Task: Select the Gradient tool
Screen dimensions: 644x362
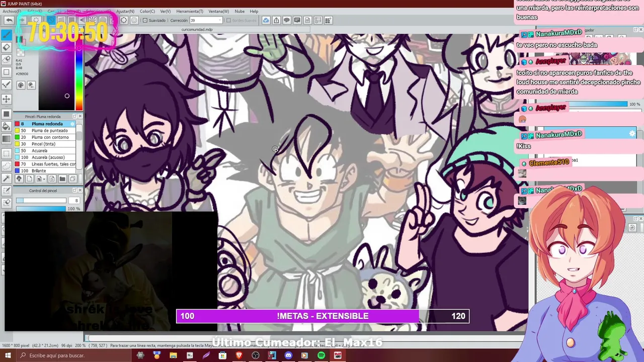Action: pyautogui.click(x=7, y=139)
